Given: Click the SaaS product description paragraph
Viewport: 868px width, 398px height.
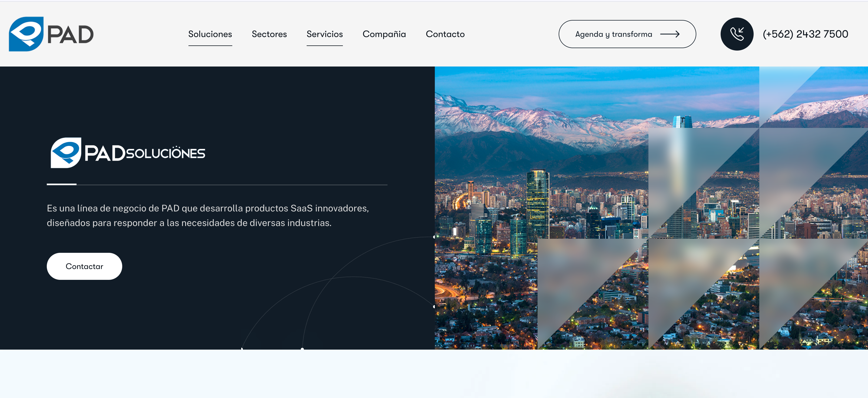Looking at the screenshot, I should click(x=208, y=215).
